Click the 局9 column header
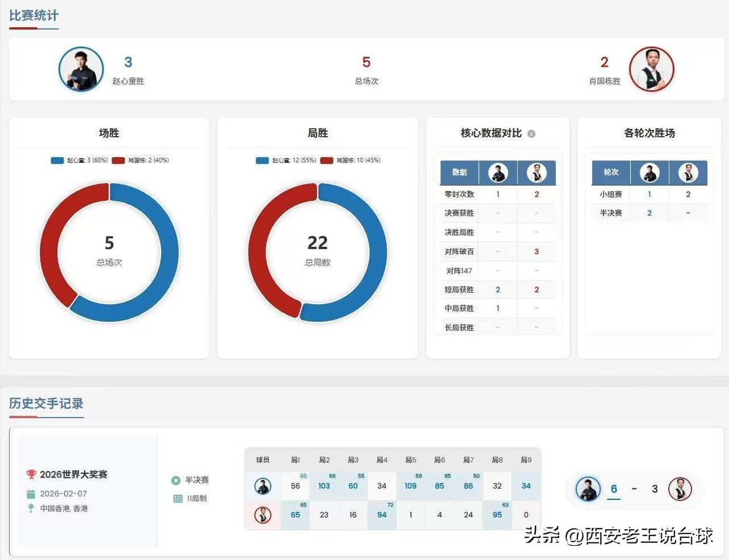The width and height of the screenshot is (729, 560). tap(526, 460)
